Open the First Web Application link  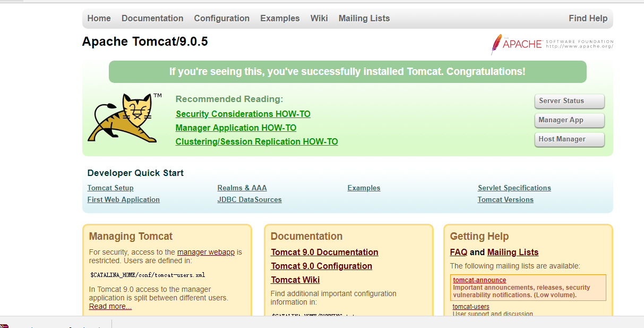124,199
